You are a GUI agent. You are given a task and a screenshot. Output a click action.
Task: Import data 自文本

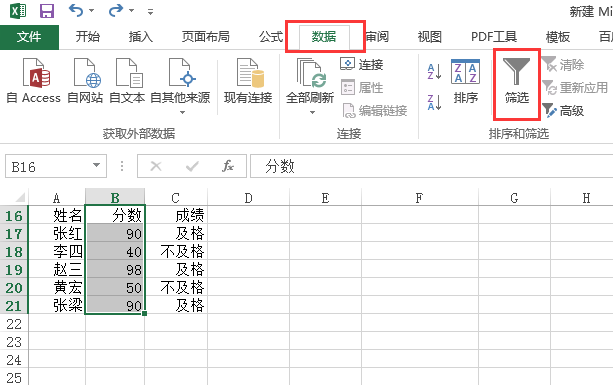pyautogui.click(x=127, y=81)
